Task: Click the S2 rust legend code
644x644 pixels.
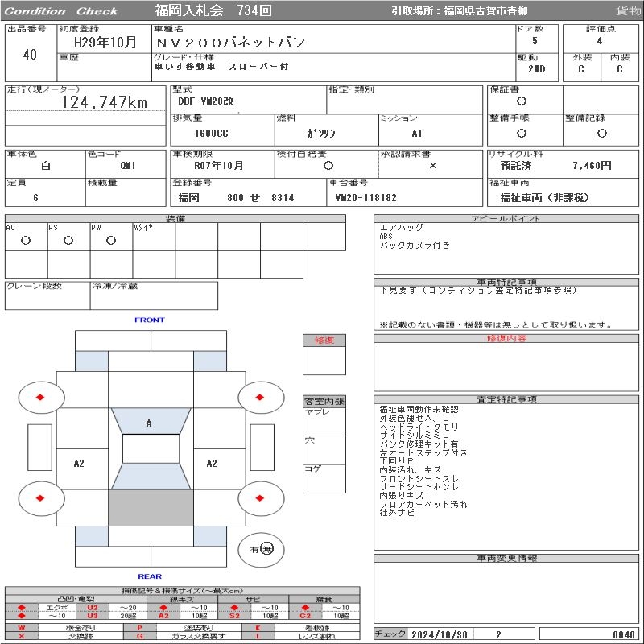Action: [x=234, y=616]
